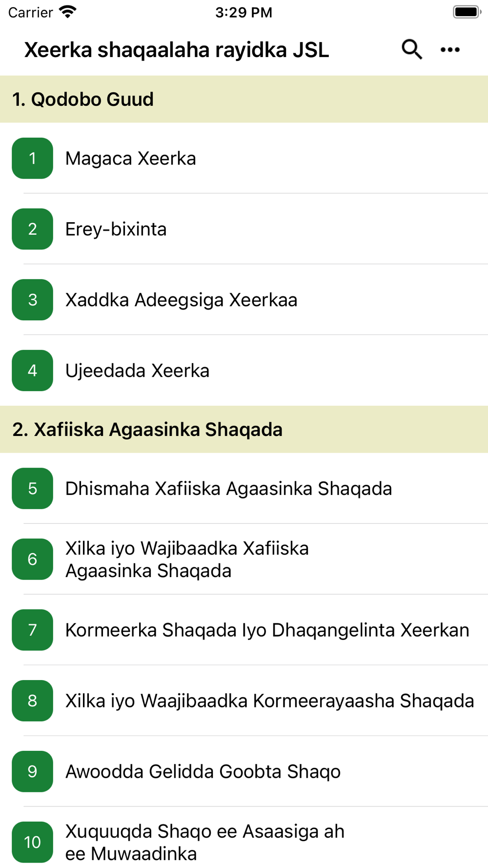Open Awoodda Gelidda Goobta Shaqo
The height and width of the screenshot is (868, 488).
pyautogui.click(x=203, y=771)
